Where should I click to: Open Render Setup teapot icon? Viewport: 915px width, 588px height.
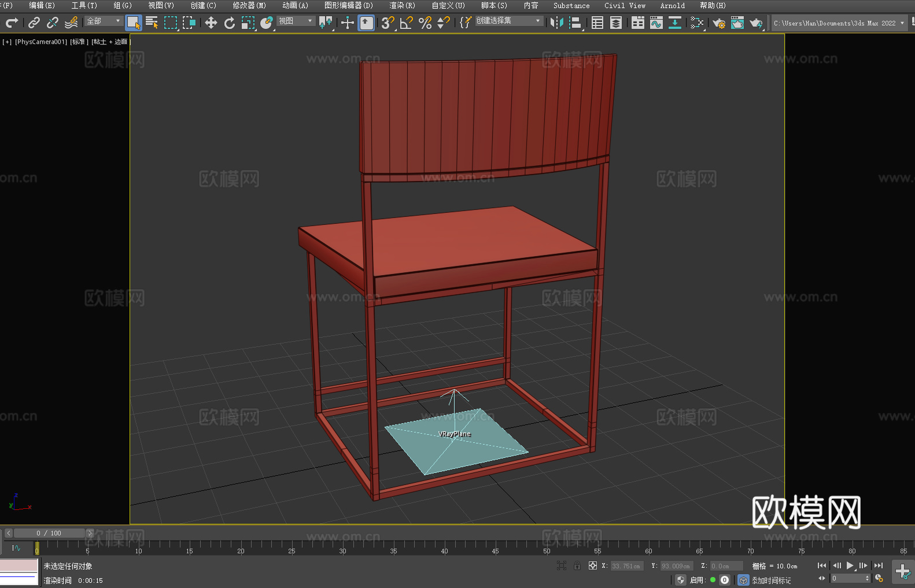(x=719, y=23)
